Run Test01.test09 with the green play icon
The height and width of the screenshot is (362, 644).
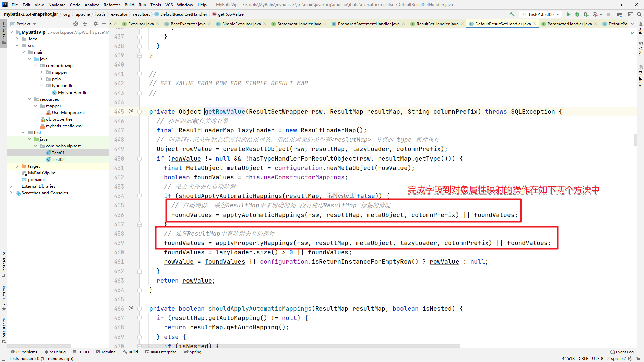569,14
